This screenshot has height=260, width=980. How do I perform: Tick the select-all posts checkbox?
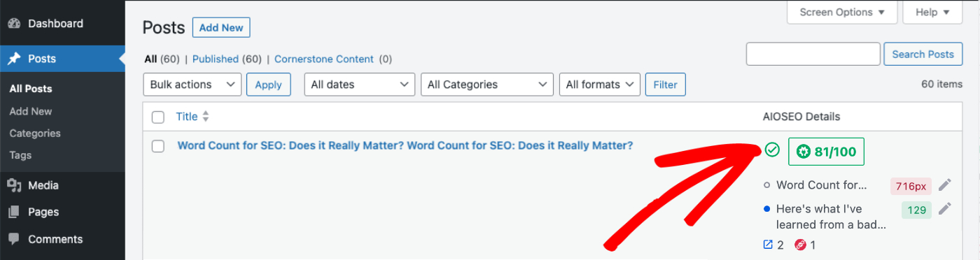pyautogui.click(x=158, y=117)
